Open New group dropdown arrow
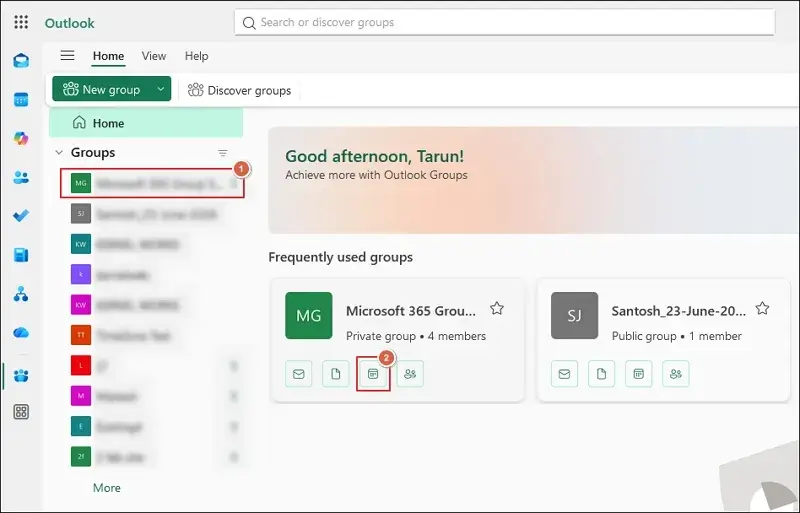The height and width of the screenshot is (513, 800). [x=160, y=89]
